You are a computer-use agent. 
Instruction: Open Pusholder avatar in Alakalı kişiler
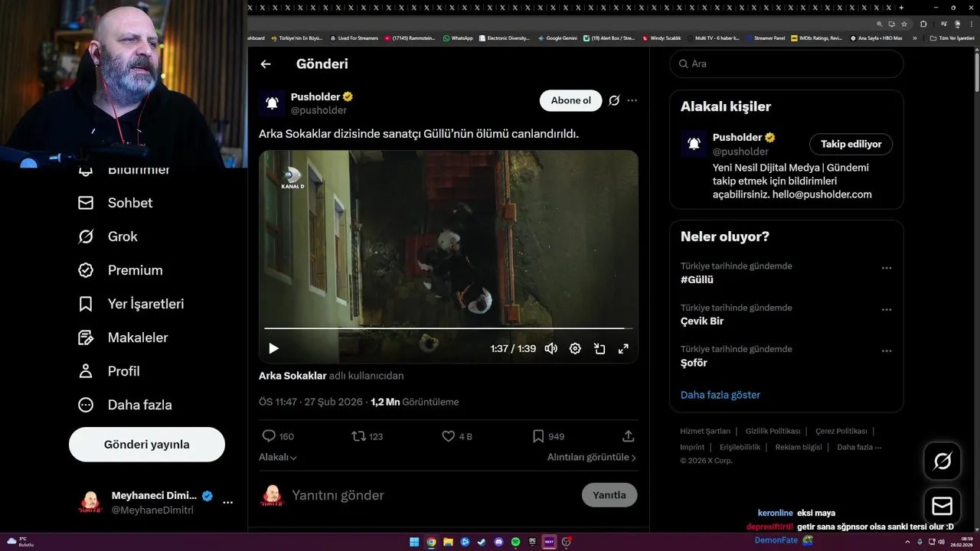click(x=694, y=144)
